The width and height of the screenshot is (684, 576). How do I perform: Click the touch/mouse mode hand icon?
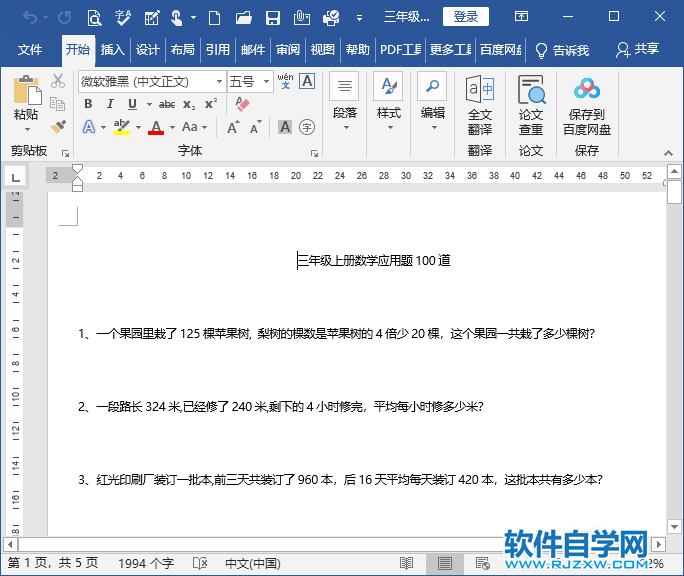pyautogui.click(x=176, y=18)
